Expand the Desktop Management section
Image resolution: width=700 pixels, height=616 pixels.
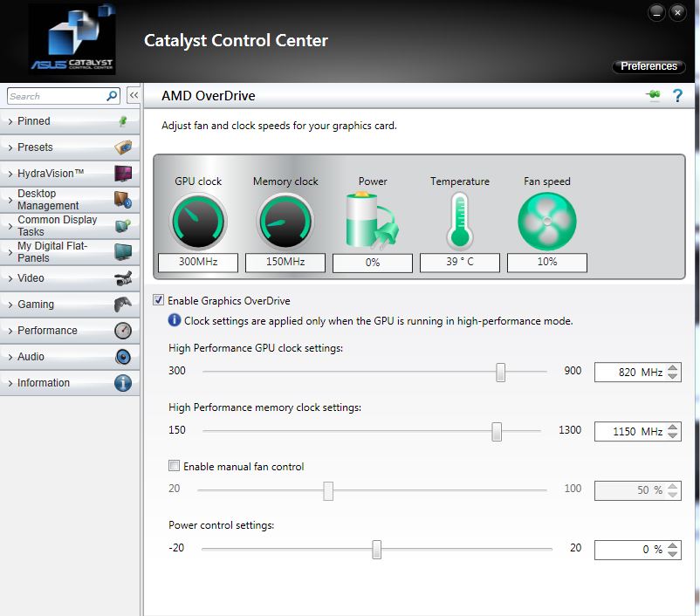coord(70,200)
